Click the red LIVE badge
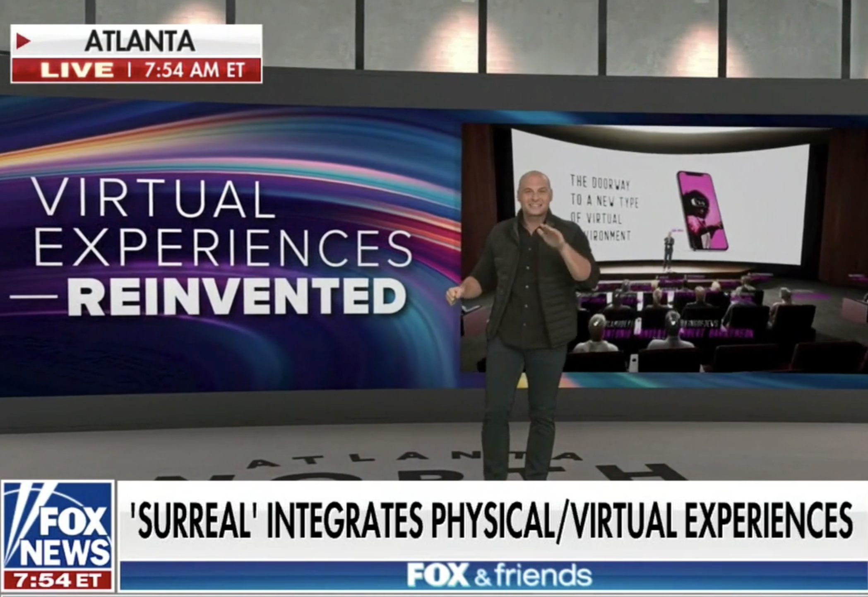Screen dimensions: 868x597 pos(77,70)
